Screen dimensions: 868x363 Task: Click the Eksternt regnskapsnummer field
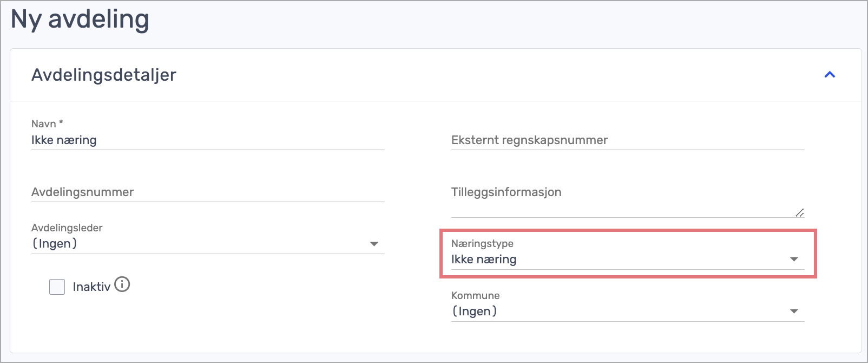(628, 140)
